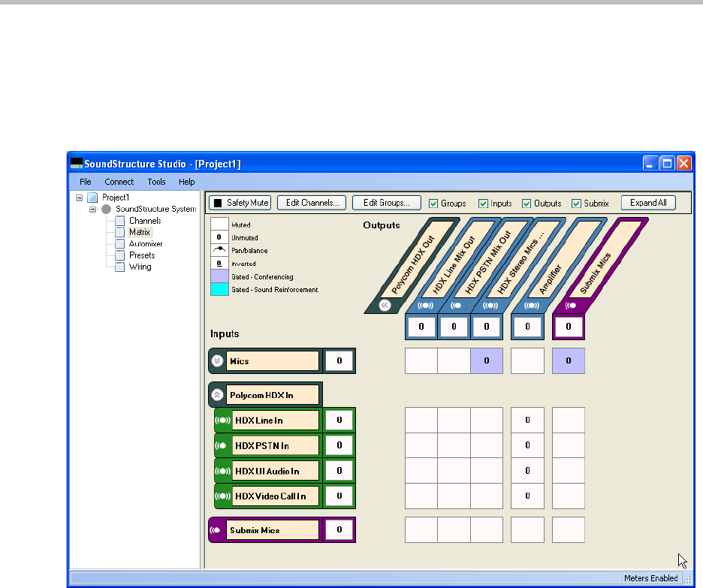Image resolution: width=703 pixels, height=588 pixels.
Task: Disable the Submix checkbox
Action: point(576,204)
